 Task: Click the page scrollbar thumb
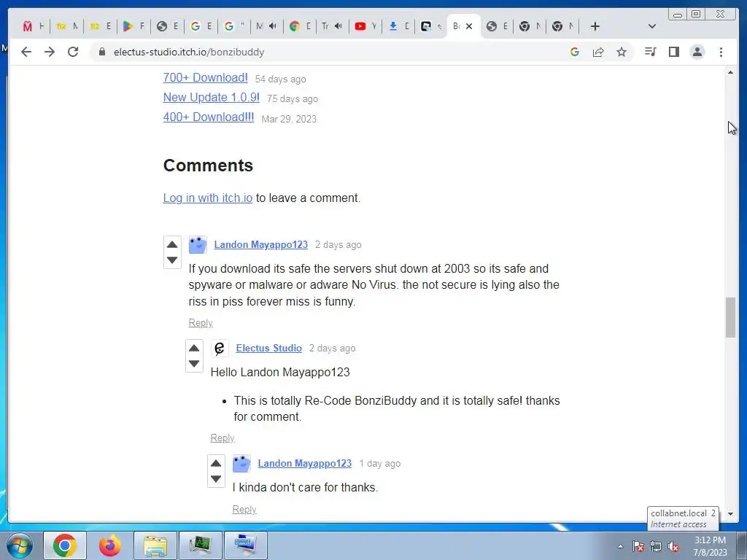730,317
